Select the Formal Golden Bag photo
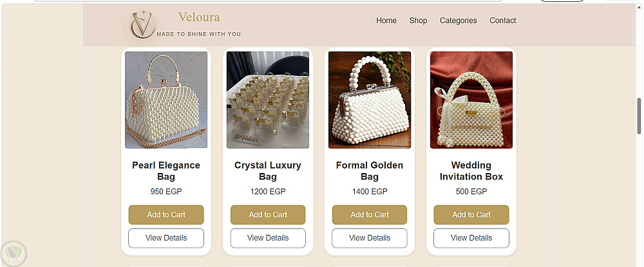Viewport: 644px width, 267px height. coord(370,100)
